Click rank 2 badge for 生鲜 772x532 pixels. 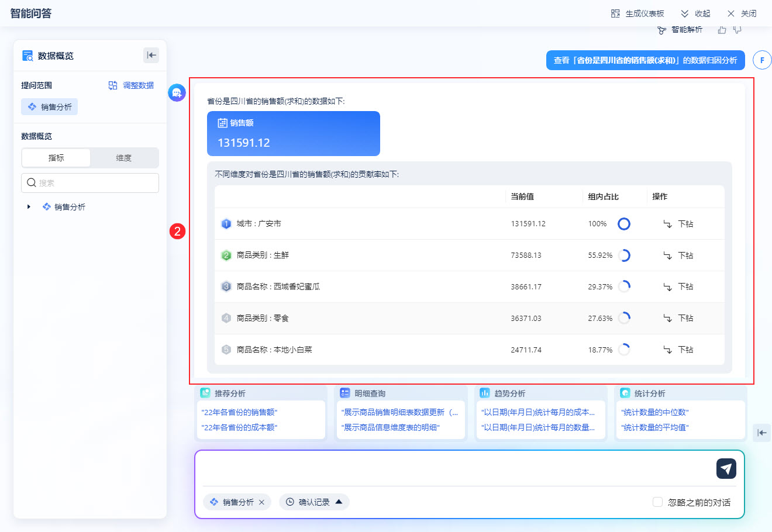226,255
